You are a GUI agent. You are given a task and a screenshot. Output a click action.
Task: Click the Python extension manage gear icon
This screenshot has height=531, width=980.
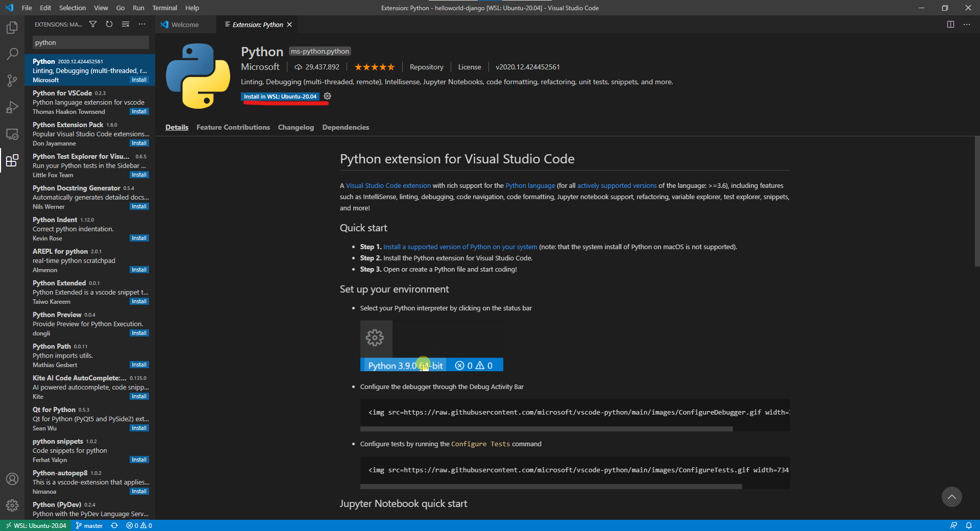pyautogui.click(x=328, y=96)
